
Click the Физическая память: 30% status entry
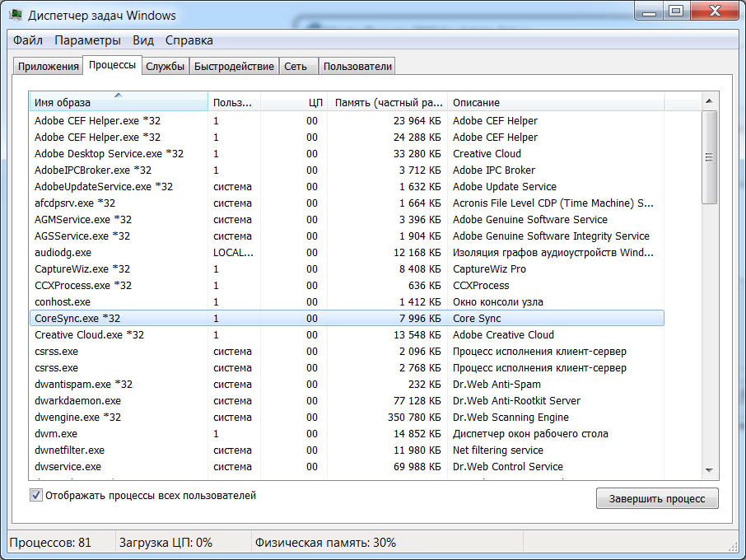[325, 543]
